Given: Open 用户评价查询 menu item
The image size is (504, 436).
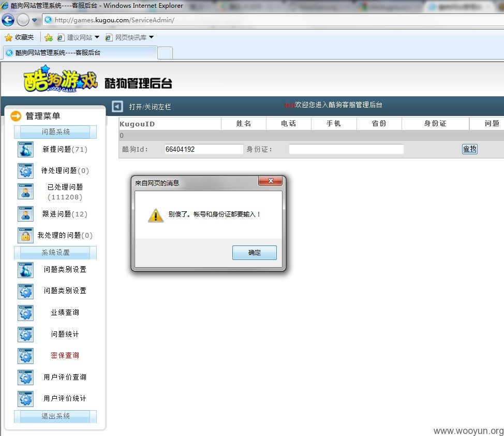Looking at the screenshot, I should [x=65, y=377].
